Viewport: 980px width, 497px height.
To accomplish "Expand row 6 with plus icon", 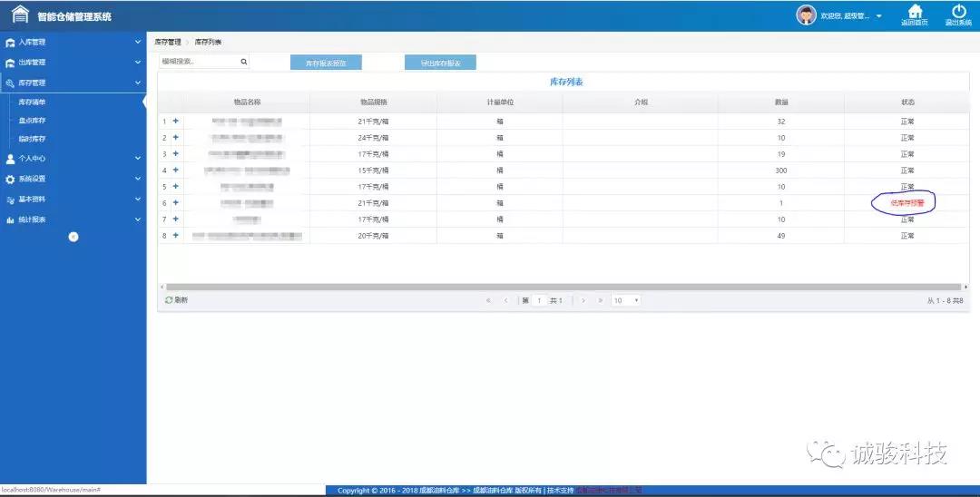I will [176, 202].
